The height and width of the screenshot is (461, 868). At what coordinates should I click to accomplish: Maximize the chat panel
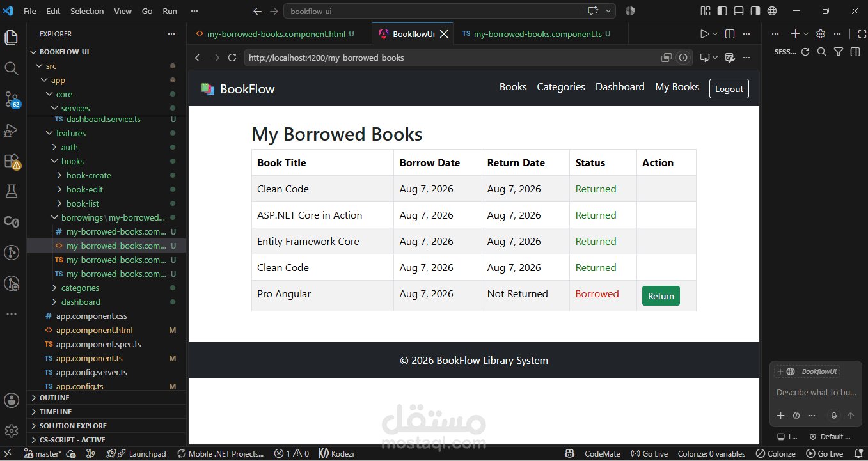(862, 34)
